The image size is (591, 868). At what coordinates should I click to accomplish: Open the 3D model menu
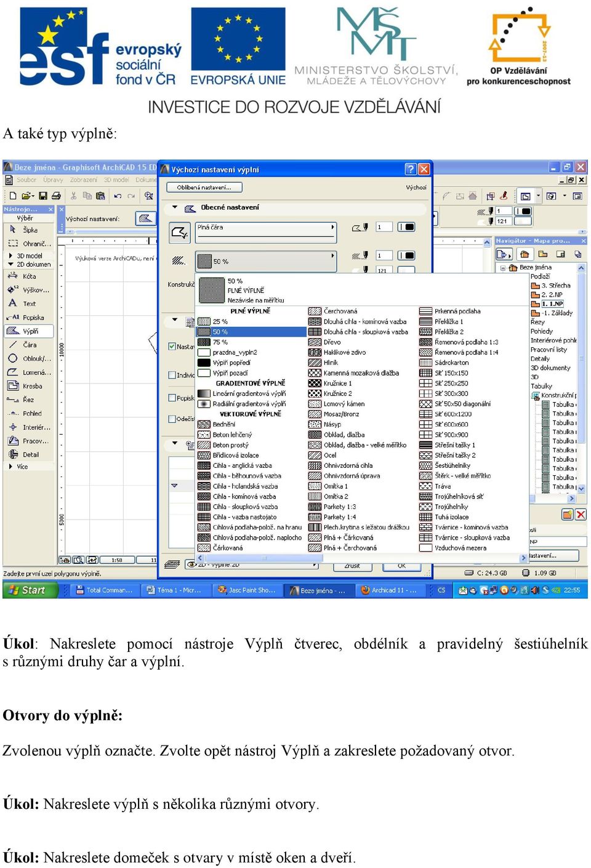pyautogui.click(x=116, y=180)
